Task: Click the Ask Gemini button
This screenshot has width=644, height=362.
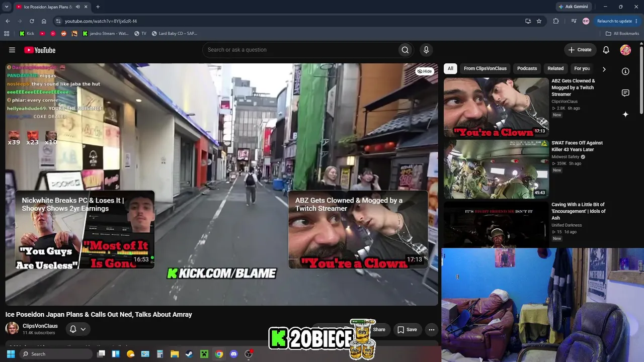Action: tap(573, 7)
